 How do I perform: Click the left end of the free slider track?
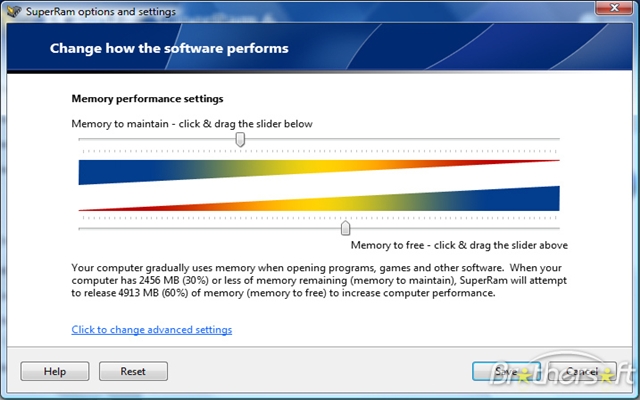pyautogui.click(x=84, y=228)
